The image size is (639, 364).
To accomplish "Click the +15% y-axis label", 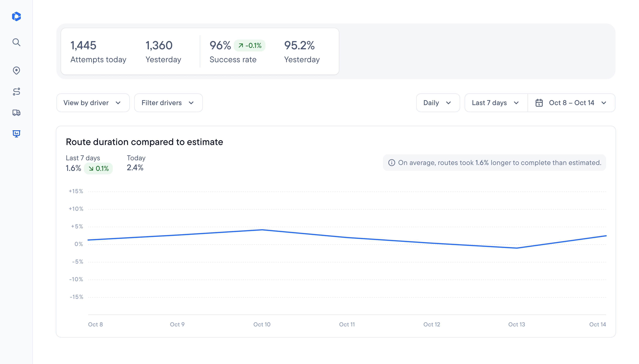I will (x=76, y=191).
